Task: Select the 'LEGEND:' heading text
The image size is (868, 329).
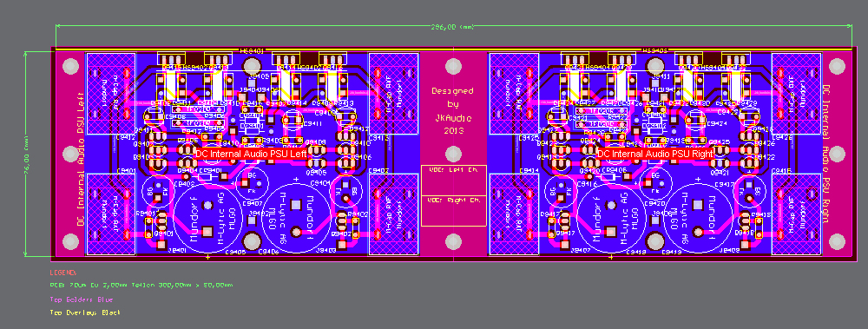Action: [63, 273]
